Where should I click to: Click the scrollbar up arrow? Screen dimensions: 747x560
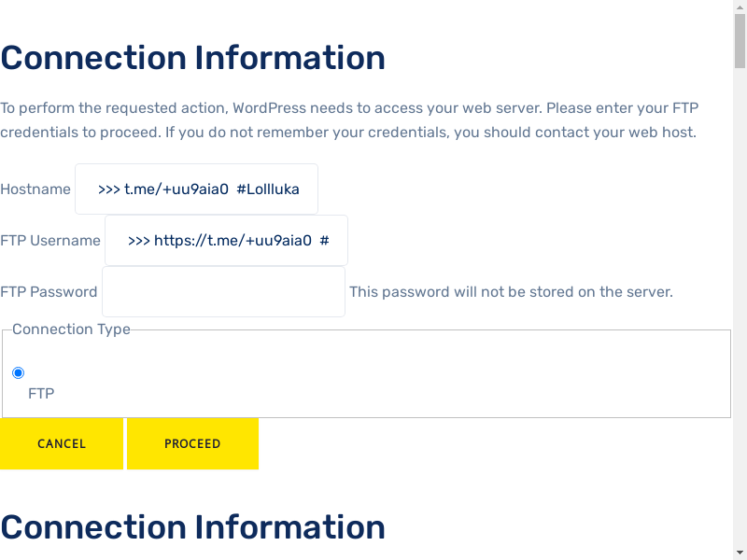click(740, 7)
